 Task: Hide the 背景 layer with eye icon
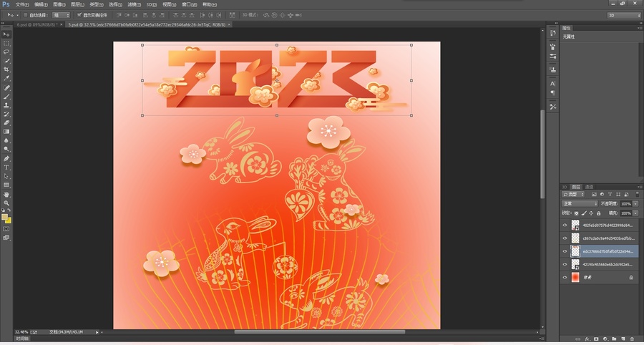click(565, 278)
